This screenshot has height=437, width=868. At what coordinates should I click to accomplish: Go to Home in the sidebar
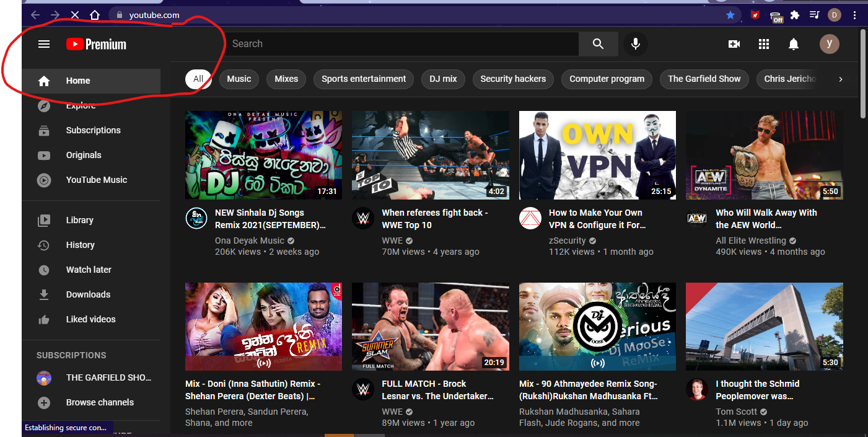click(91, 81)
